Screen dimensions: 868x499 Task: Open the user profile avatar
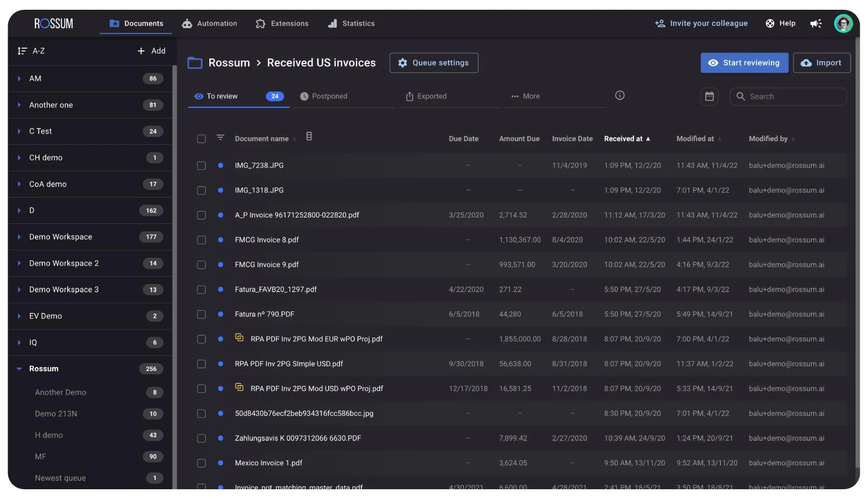(x=843, y=23)
